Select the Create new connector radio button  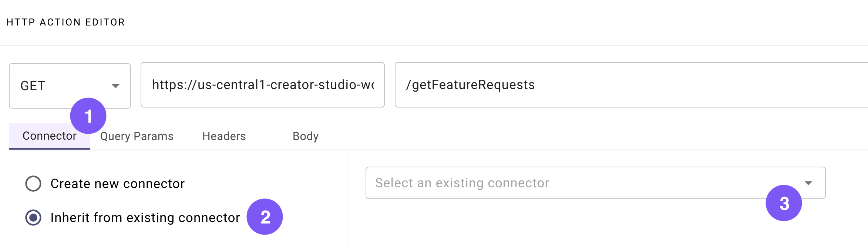33,184
